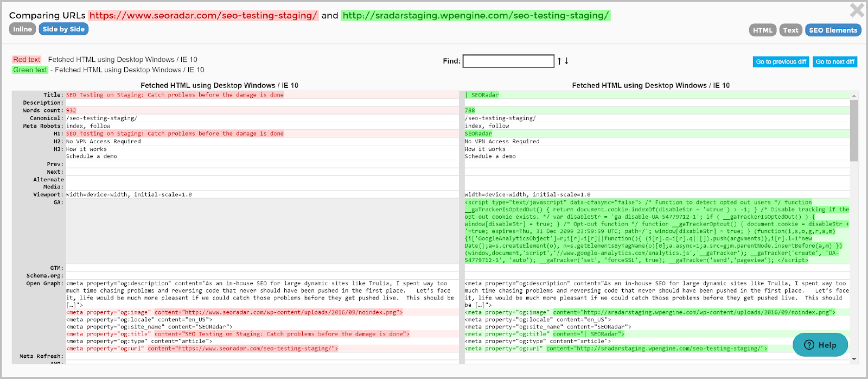Screen dimensions: 868x379
Task: Open the Text comparison tab
Action: [790, 30]
